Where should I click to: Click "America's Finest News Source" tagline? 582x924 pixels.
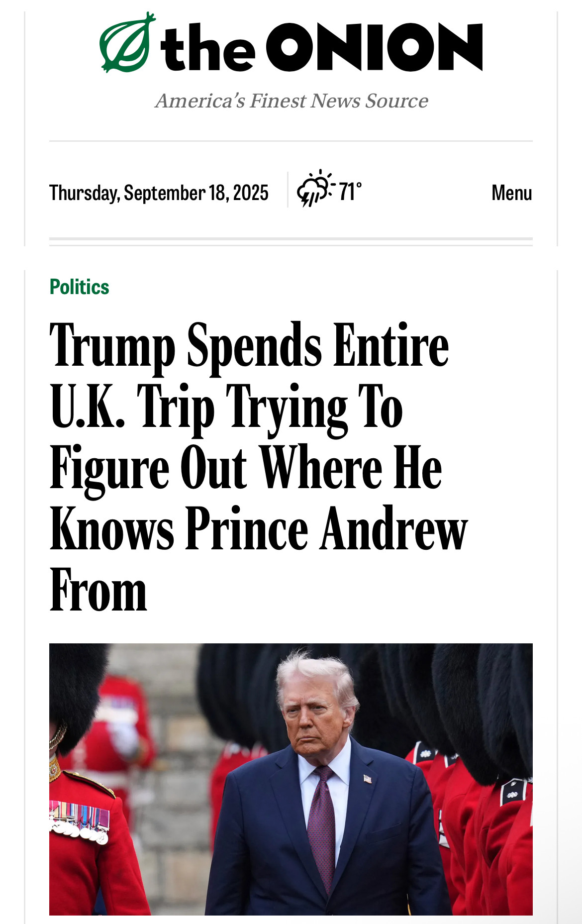pyautogui.click(x=291, y=101)
